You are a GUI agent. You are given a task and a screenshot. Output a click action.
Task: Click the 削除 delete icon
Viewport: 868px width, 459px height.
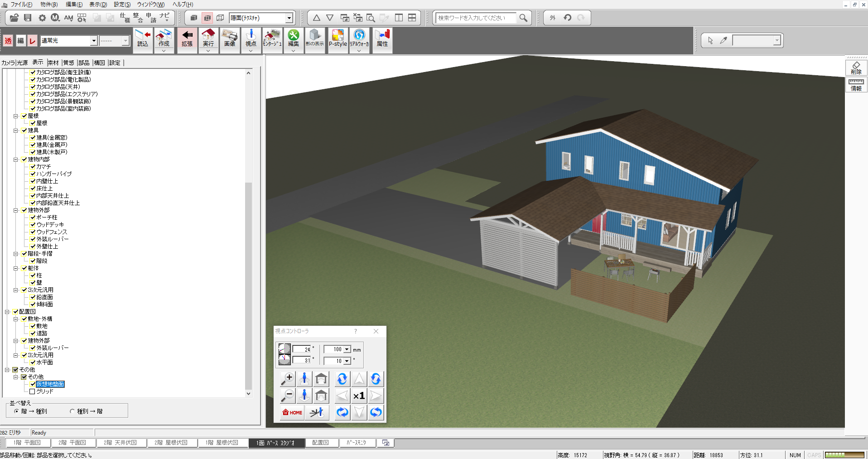[x=856, y=68]
